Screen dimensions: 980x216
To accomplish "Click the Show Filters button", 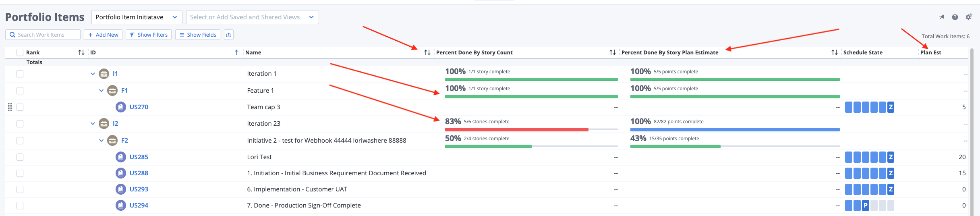I will pyautogui.click(x=149, y=35).
